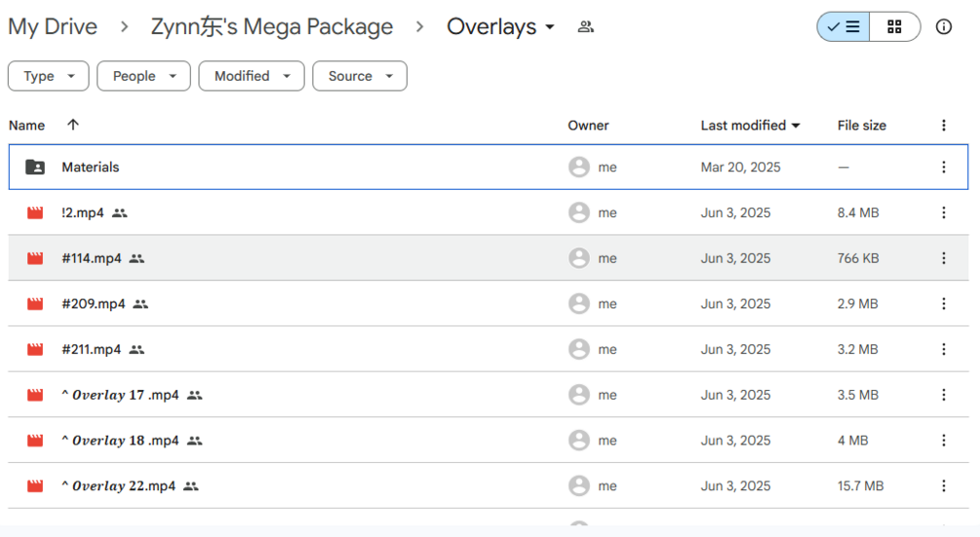Expand the Modified filter dropdown
This screenshot has height=537, width=980.
click(252, 76)
